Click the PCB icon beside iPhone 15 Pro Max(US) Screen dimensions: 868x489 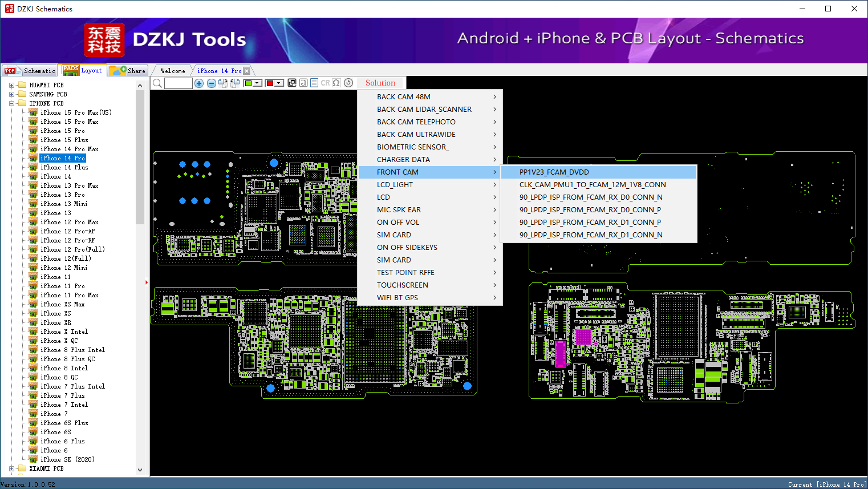point(33,112)
